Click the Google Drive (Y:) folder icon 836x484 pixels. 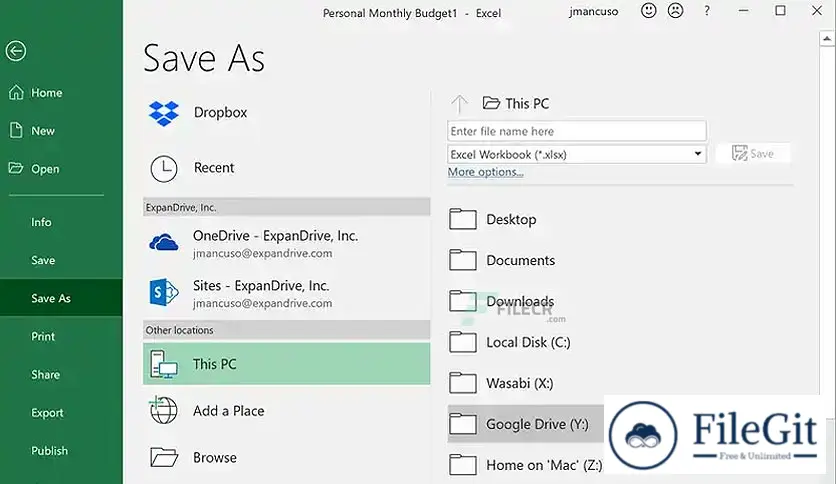[463, 424]
